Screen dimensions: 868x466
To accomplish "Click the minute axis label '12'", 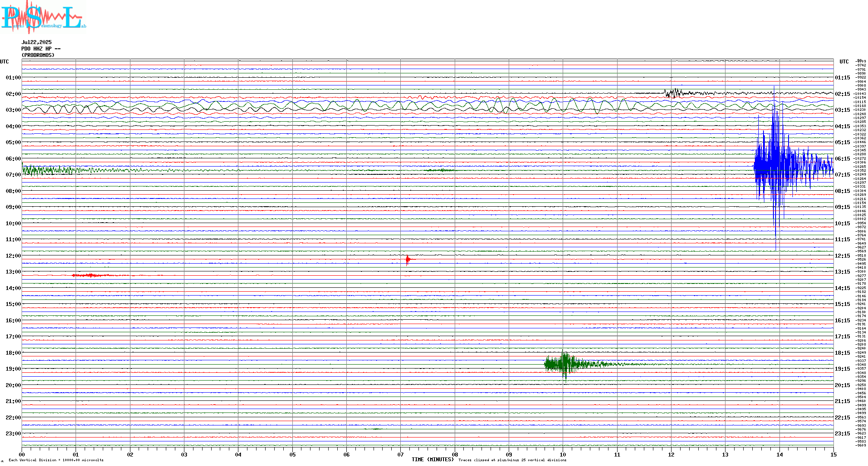I will point(671,454).
